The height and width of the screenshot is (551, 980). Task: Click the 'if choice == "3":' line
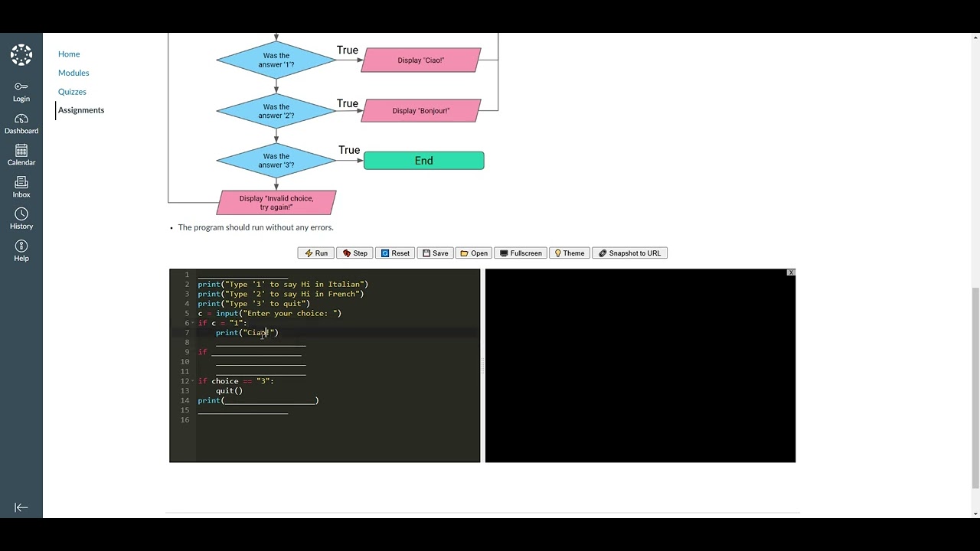pyautogui.click(x=236, y=381)
